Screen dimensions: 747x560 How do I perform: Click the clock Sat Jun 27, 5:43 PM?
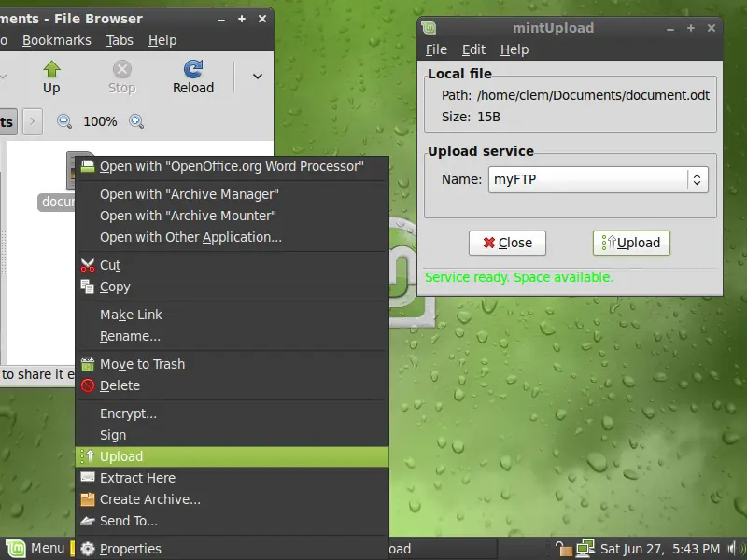pos(660,549)
